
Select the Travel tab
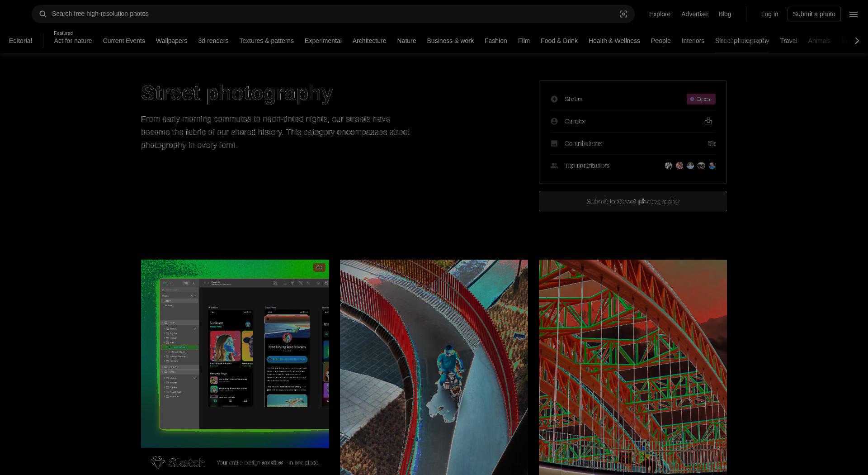click(x=788, y=41)
